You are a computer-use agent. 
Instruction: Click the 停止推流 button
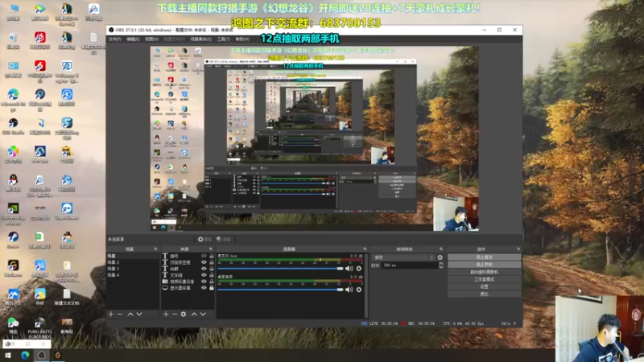click(485, 257)
